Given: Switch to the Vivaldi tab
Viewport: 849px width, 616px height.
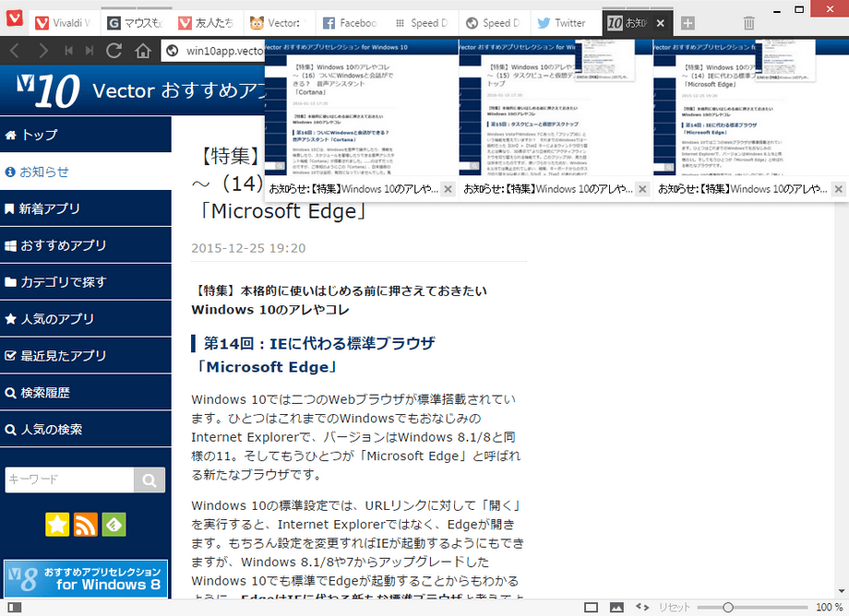Looking at the screenshot, I should 64,23.
